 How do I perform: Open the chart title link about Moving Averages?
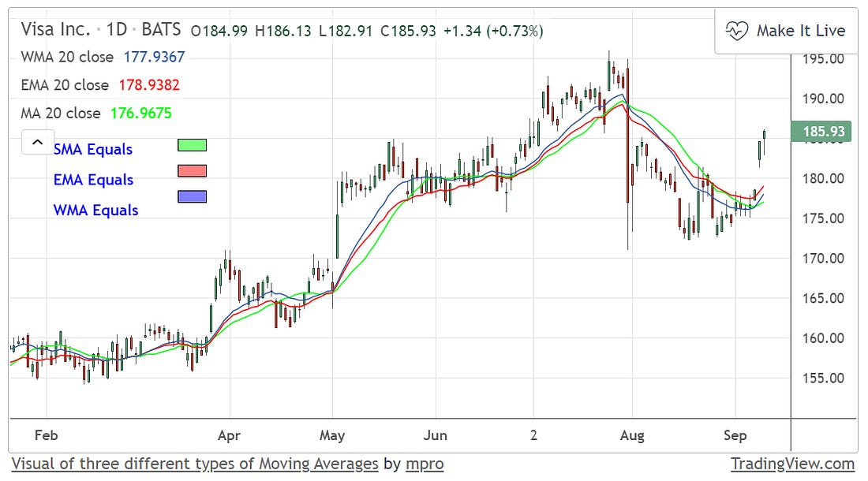[x=195, y=464]
